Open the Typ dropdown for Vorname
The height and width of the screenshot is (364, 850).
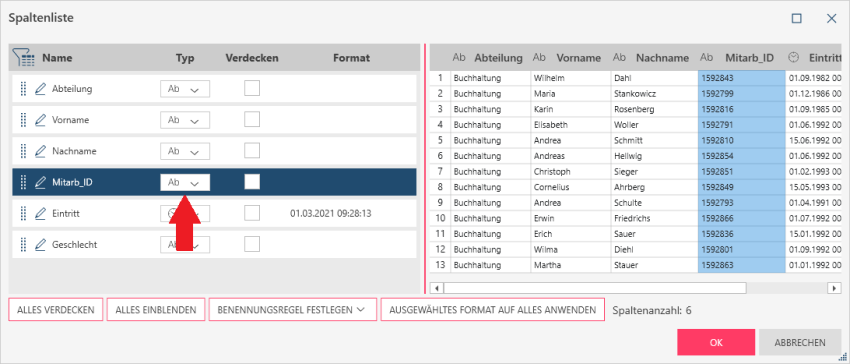(x=185, y=120)
